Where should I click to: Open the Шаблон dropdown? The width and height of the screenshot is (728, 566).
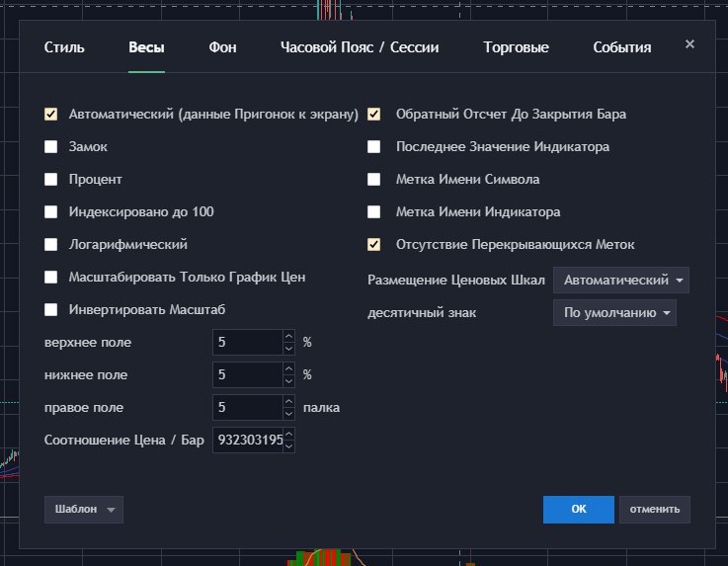tap(84, 510)
